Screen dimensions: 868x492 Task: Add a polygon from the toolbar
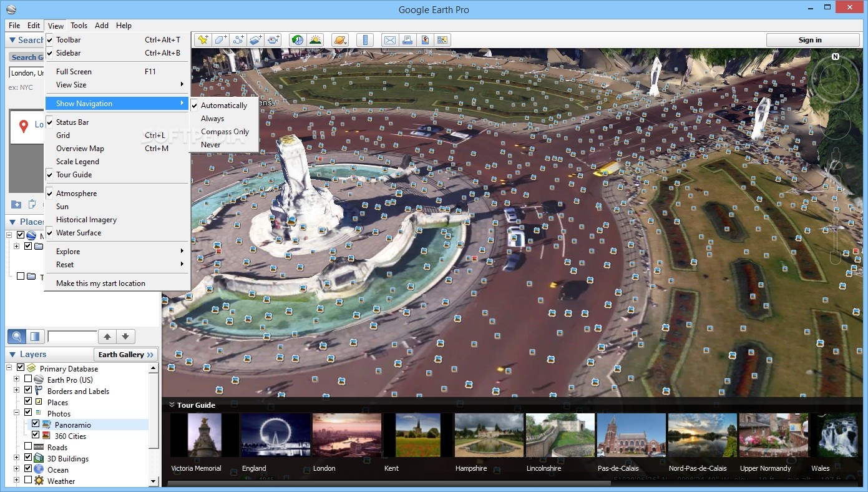[x=220, y=40]
